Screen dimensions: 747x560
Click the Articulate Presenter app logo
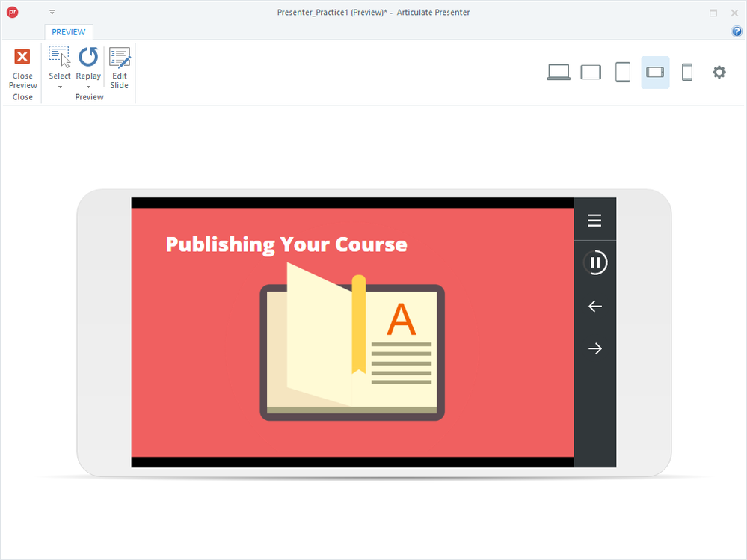coord(13,13)
